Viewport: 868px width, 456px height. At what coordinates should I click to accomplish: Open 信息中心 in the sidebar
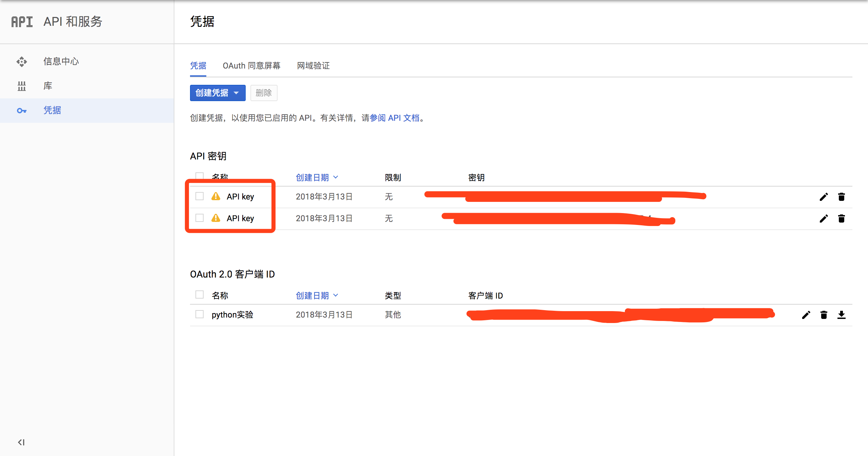pyautogui.click(x=61, y=61)
